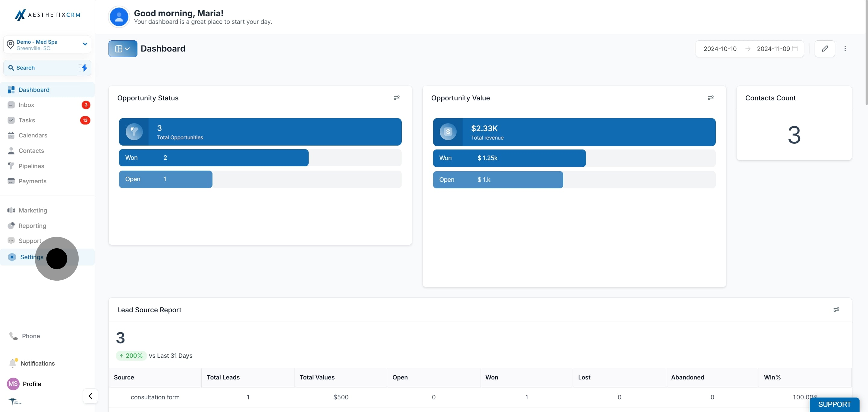Open the Reporting section
868x412 pixels.
click(32, 226)
